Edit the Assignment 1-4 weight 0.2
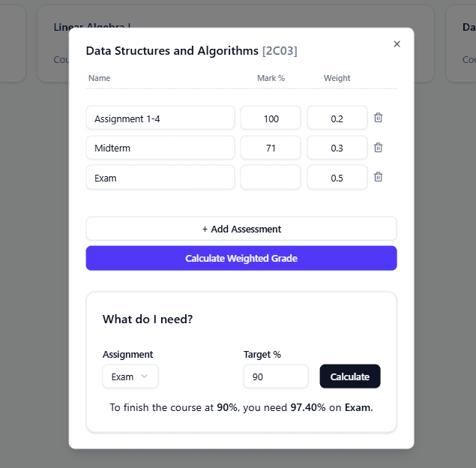Viewport: 476px width, 468px height. pyautogui.click(x=337, y=118)
